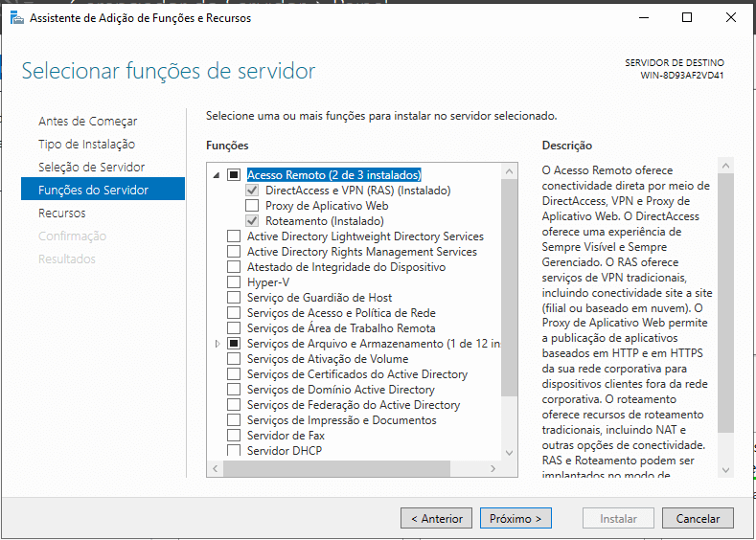756x540 pixels.
Task: Click server name WIN-8D93AF2VD41
Action: click(682, 75)
